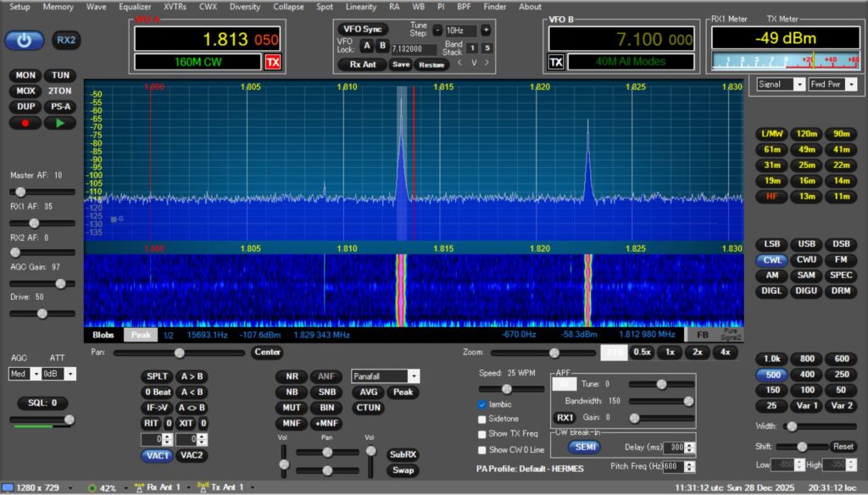Image resolution: width=868 pixels, height=495 pixels.
Task: Click the blue power button
Action: [x=24, y=40]
